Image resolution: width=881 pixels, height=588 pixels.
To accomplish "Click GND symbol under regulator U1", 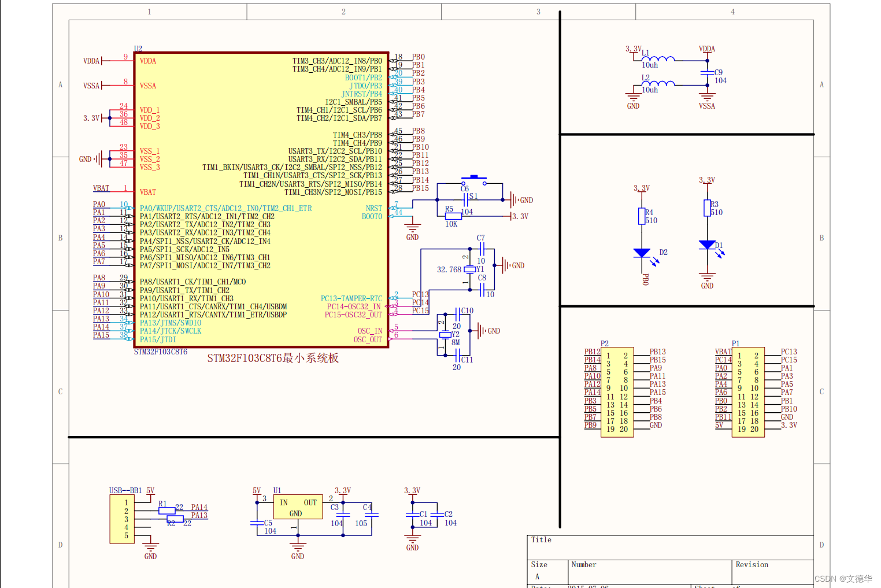I will (x=298, y=550).
